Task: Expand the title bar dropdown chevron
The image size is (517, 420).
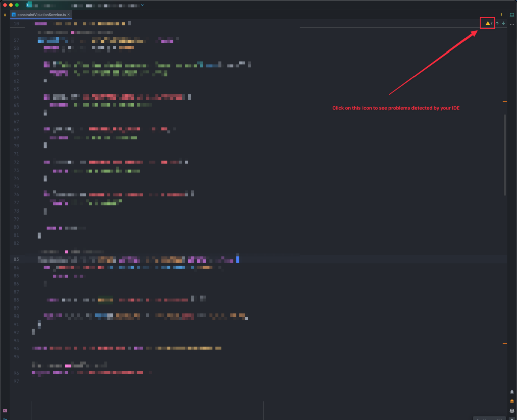Action: pos(142,5)
